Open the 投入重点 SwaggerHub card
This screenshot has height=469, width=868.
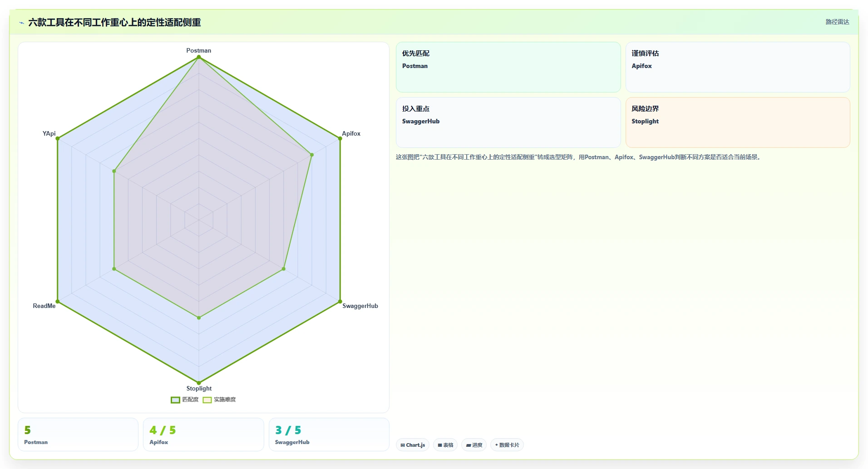click(x=508, y=122)
